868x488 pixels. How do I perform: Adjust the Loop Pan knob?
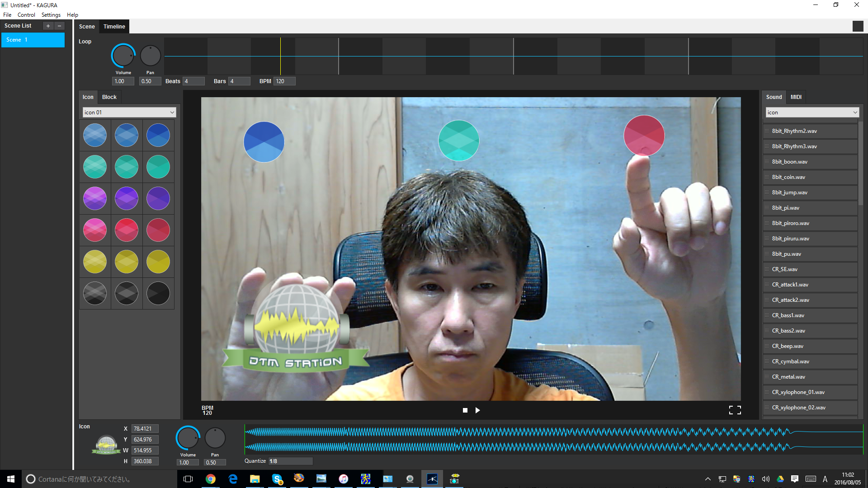coord(151,56)
